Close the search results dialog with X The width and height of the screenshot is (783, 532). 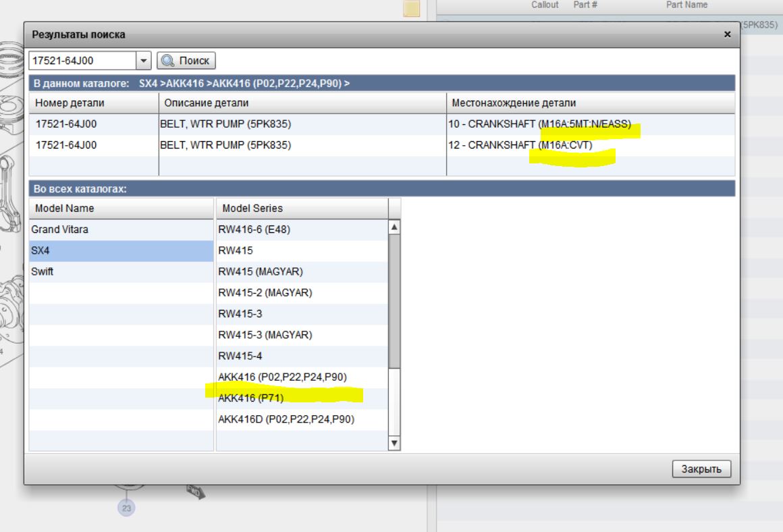[727, 34]
